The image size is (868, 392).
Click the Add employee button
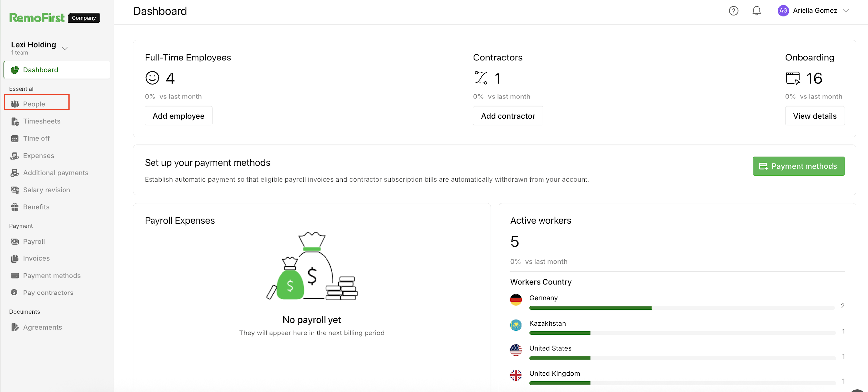click(178, 116)
